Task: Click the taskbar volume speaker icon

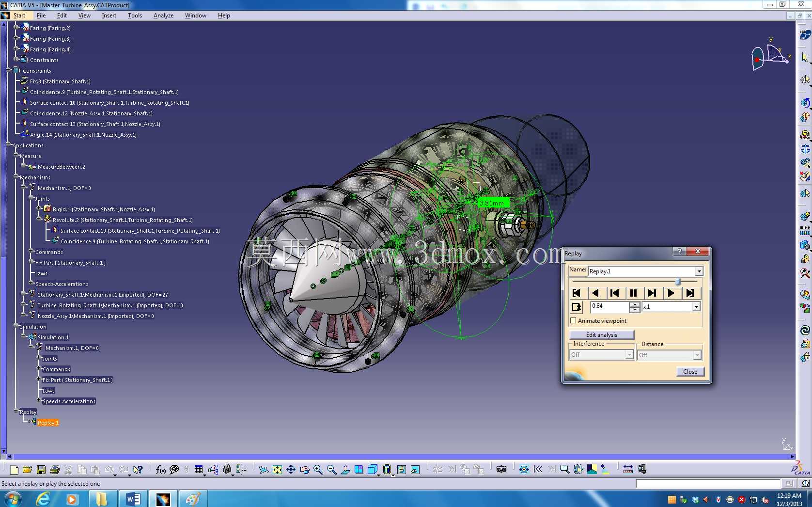Action: (x=765, y=500)
